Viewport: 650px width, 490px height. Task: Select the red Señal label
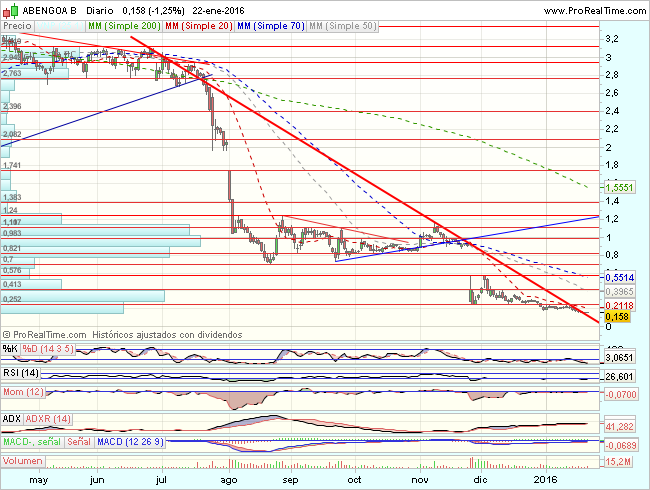[79, 442]
